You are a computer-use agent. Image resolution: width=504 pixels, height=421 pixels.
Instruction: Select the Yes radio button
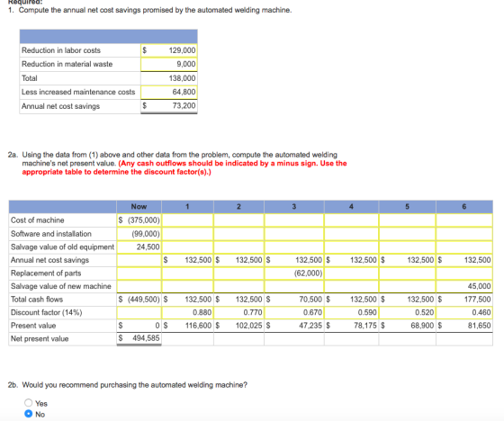click(28, 403)
